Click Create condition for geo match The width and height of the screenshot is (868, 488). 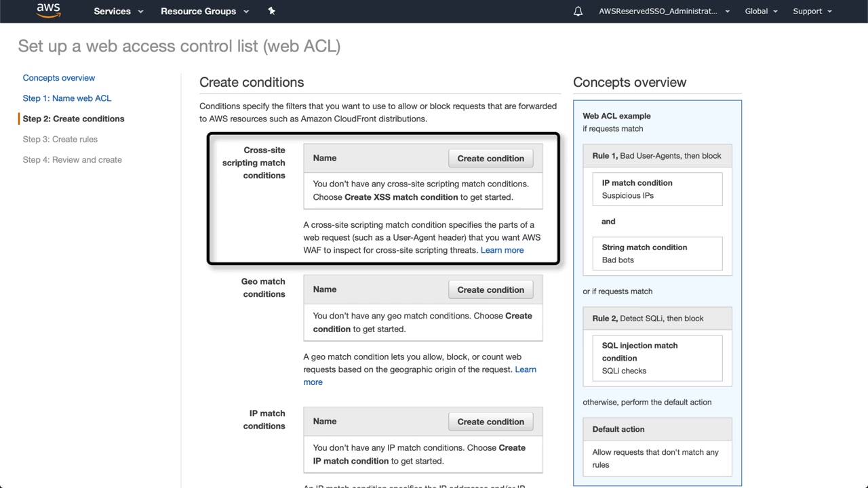pyautogui.click(x=490, y=290)
